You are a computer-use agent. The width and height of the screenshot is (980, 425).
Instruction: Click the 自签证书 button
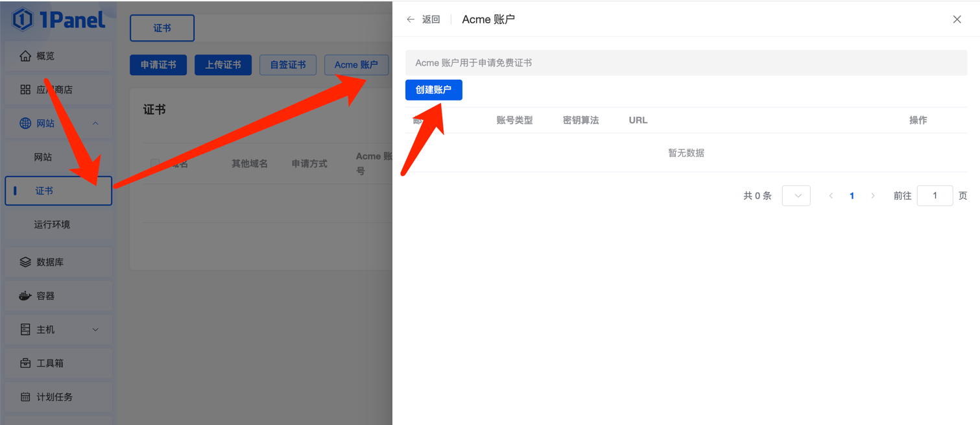point(288,65)
